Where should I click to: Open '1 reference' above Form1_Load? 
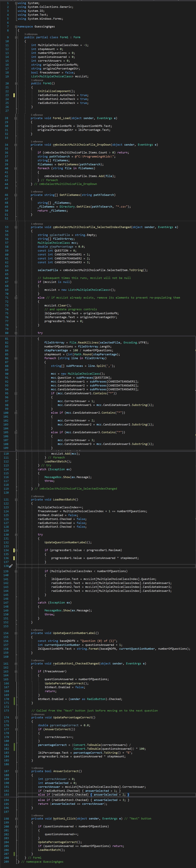point(37,115)
